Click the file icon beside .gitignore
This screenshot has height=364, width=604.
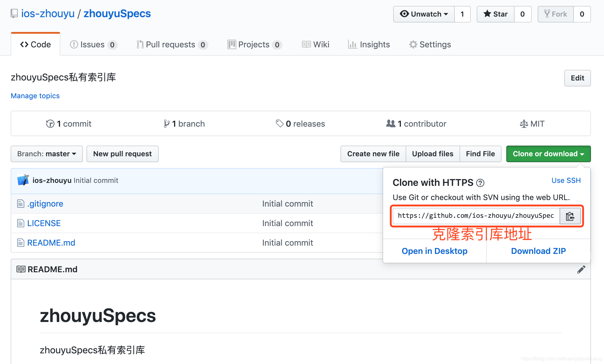20,204
